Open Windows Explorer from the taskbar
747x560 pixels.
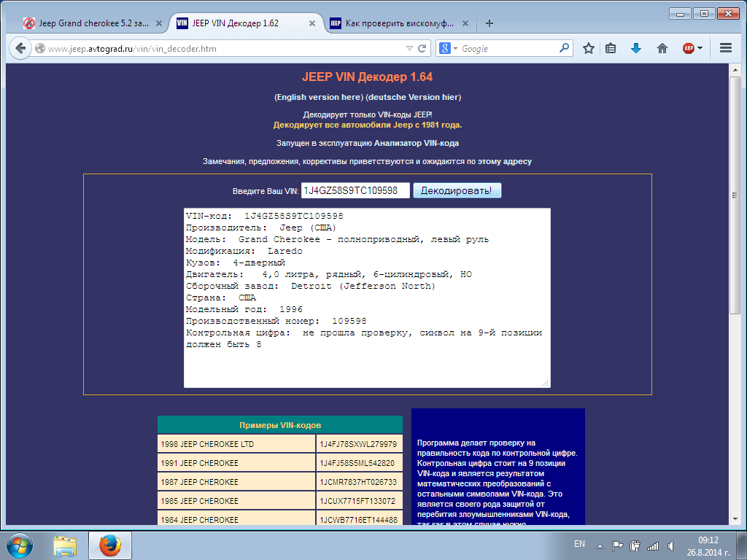pyautogui.click(x=65, y=546)
